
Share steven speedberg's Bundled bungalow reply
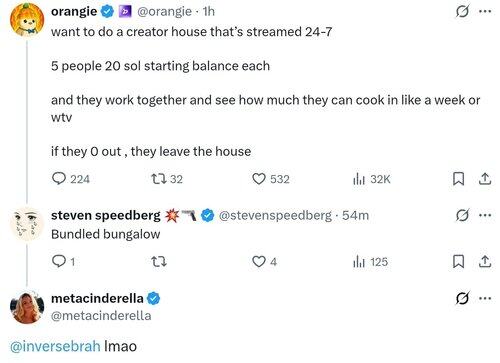[x=485, y=262]
